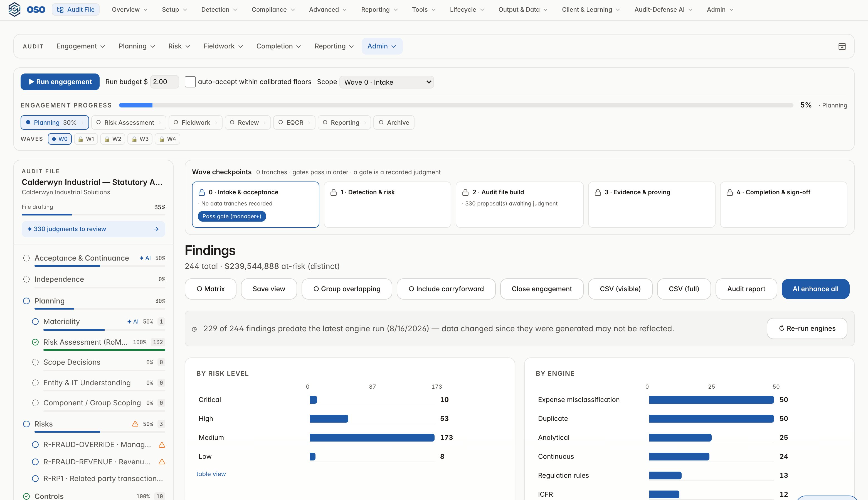Image resolution: width=868 pixels, height=500 pixels.
Task: Click the green check icon on Risk Assessment (RoM) row
Action: tap(35, 342)
